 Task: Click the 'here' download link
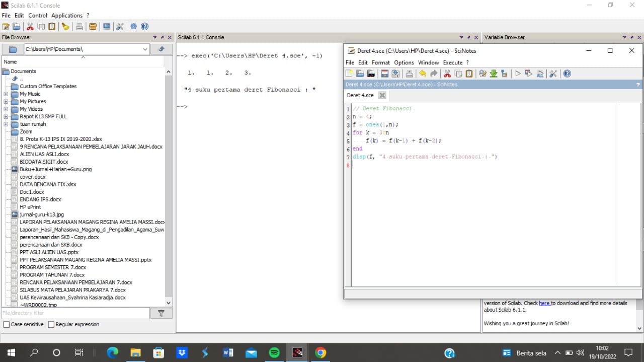[x=544, y=303]
